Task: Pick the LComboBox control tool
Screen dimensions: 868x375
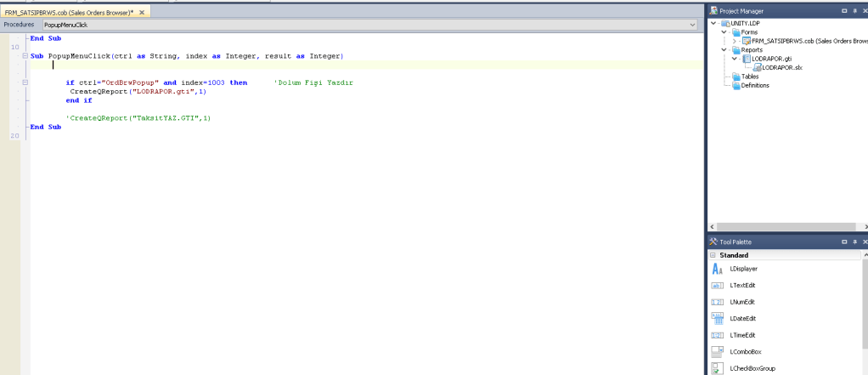Action: pos(745,351)
